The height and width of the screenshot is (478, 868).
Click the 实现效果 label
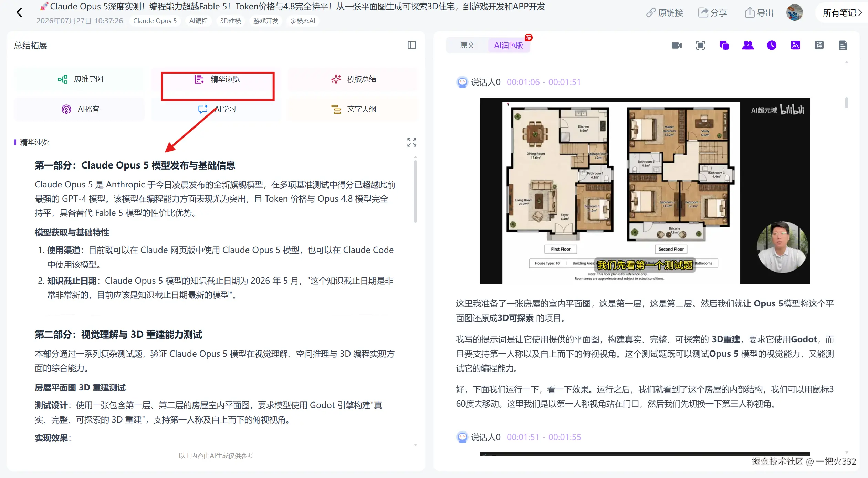pos(53,438)
